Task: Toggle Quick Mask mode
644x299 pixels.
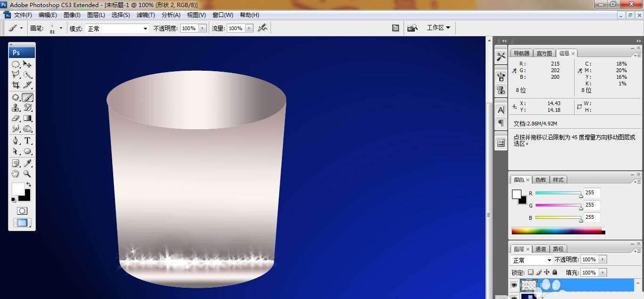Action: coord(22,211)
